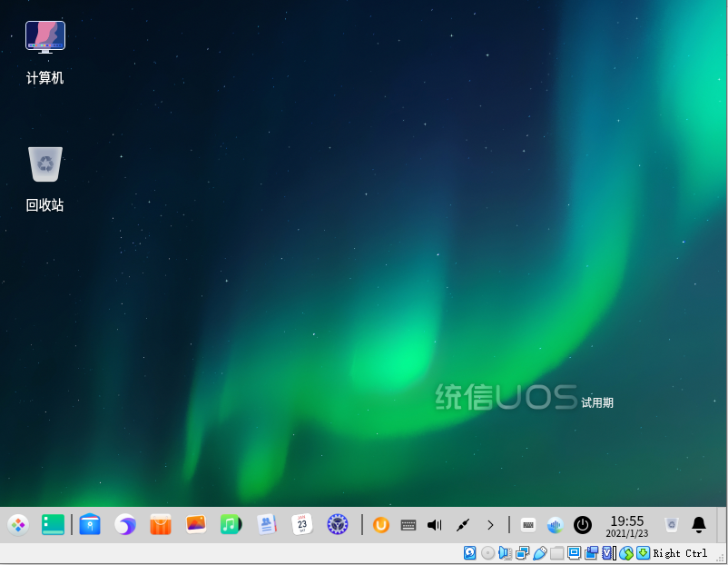Screen dimensions: 728x565
Task: Mute sound via the volume speaker icon
Action: point(434,525)
